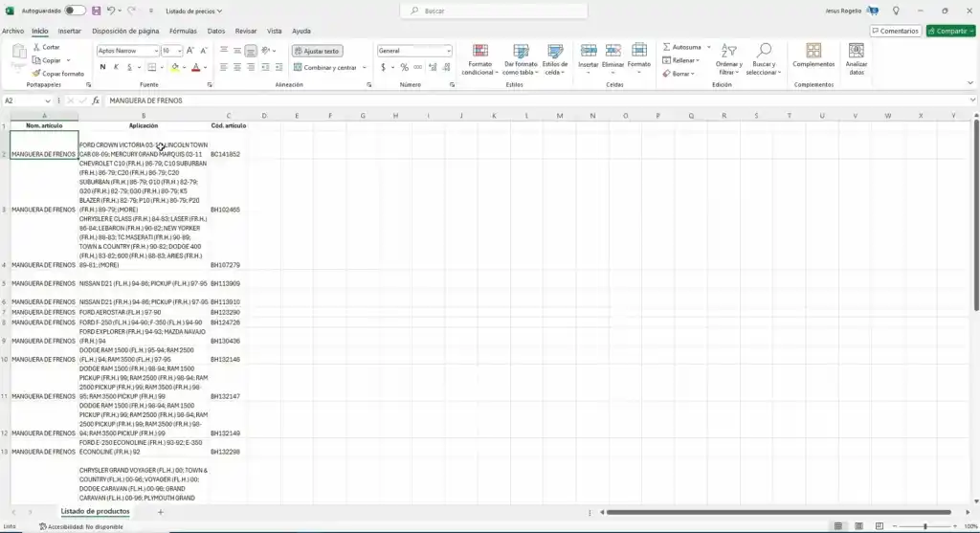Click the vertical scrollbar thumb
The width and height of the screenshot is (980, 533).
pos(975,215)
